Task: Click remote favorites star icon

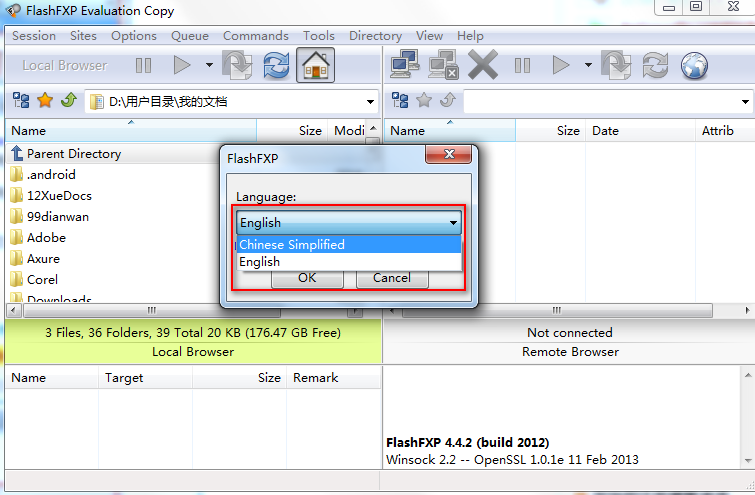Action: pos(424,101)
